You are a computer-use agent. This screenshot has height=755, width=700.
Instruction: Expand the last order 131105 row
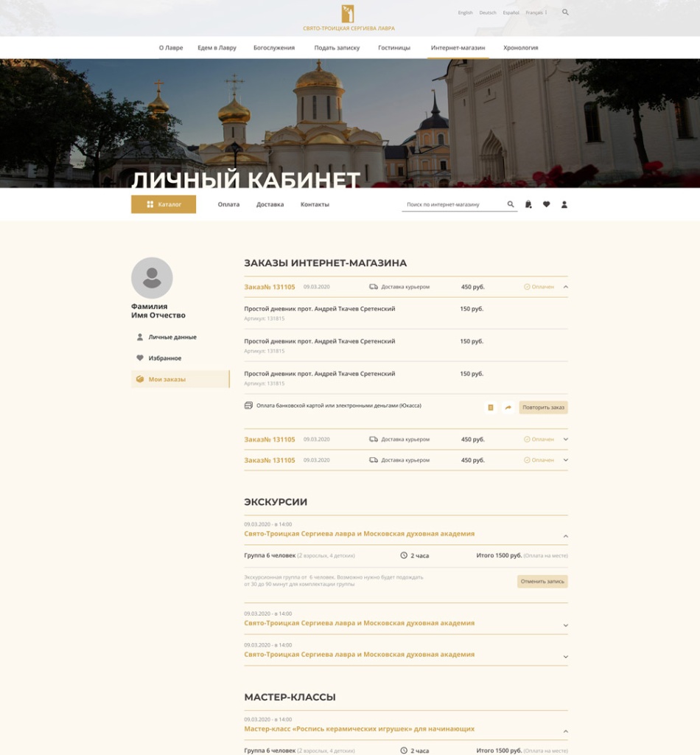click(566, 460)
